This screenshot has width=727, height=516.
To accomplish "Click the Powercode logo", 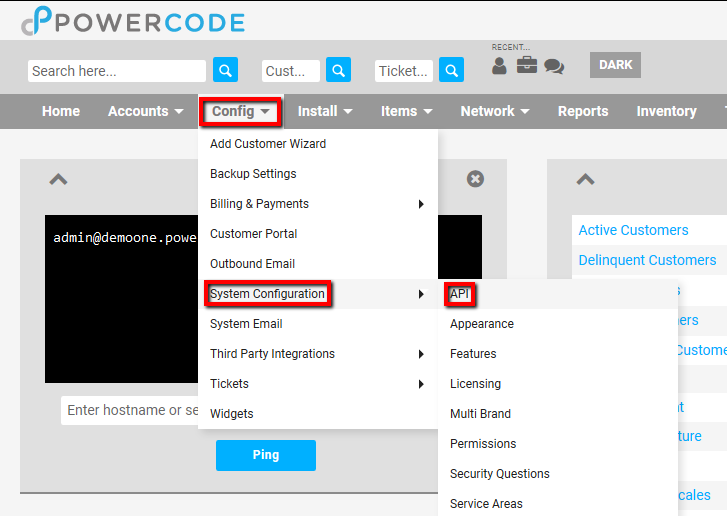I will click(x=133, y=21).
